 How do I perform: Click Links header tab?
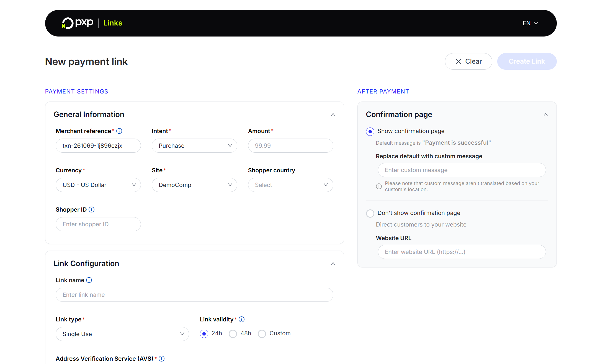(113, 23)
